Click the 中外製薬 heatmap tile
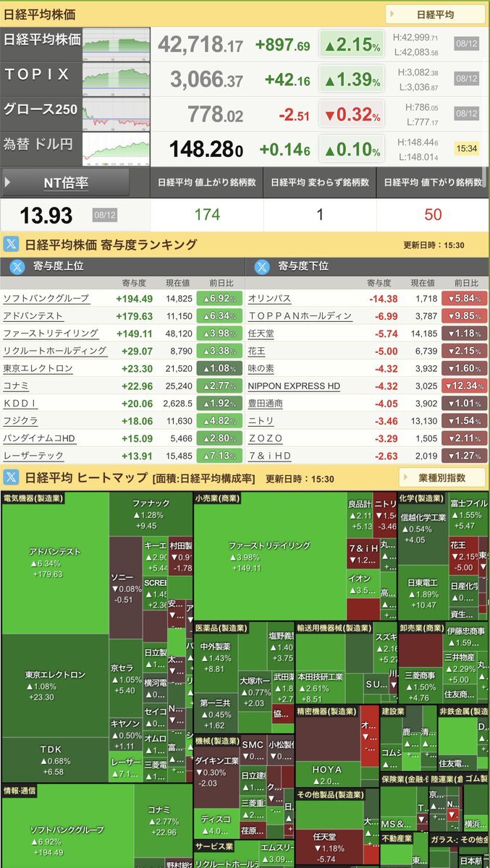Screen dimensions: 490x868 (x=216, y=658)
